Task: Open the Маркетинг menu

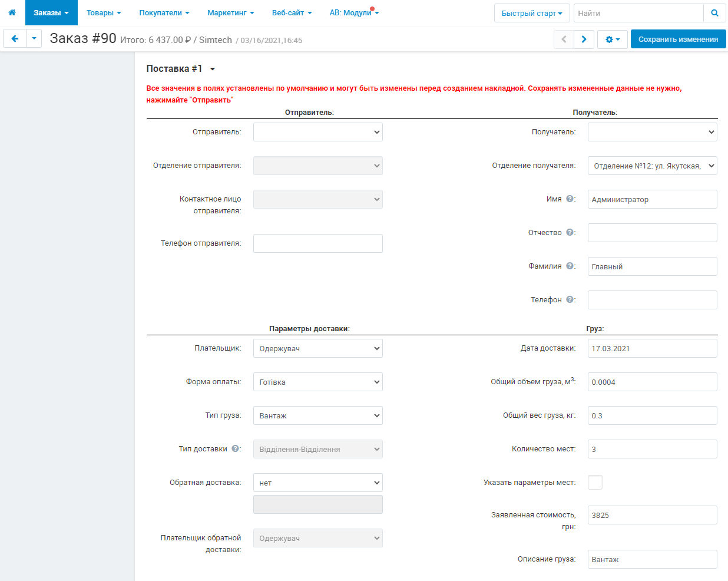Action: [230, 13]
